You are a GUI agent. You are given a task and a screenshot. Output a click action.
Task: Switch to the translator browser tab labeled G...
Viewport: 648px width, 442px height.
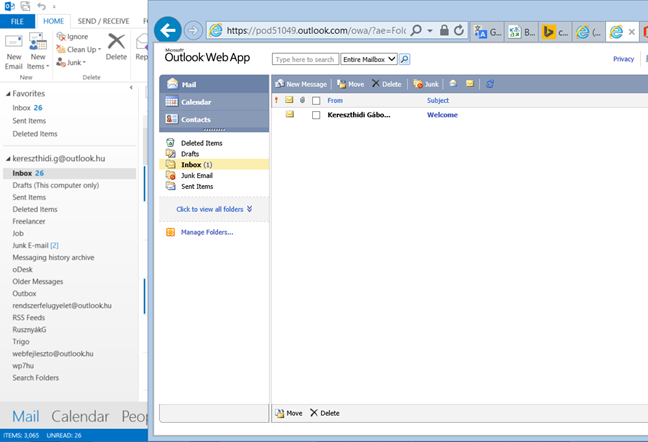488,32
